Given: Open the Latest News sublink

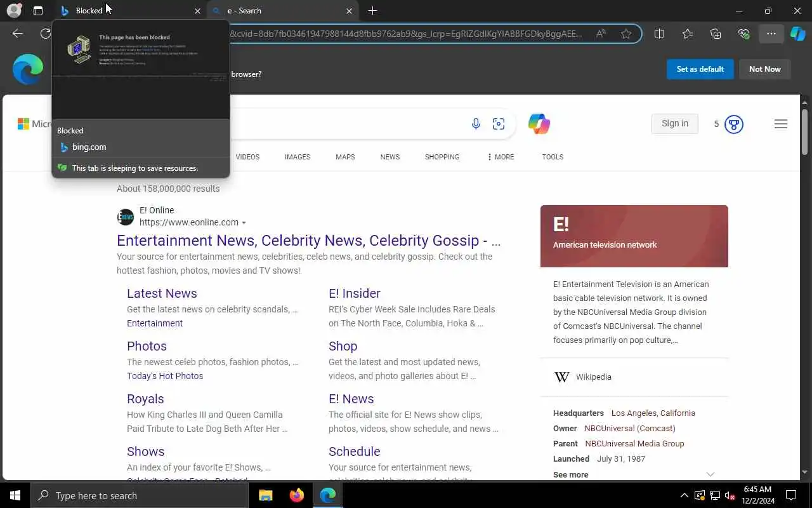Looking at the screenshot, I should click(x=162, y=293).
